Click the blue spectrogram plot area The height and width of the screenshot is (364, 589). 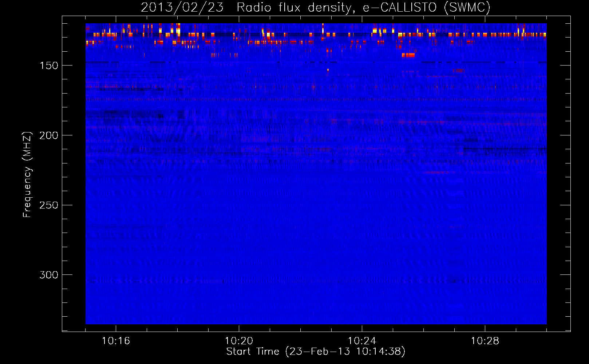coord(316,174)
